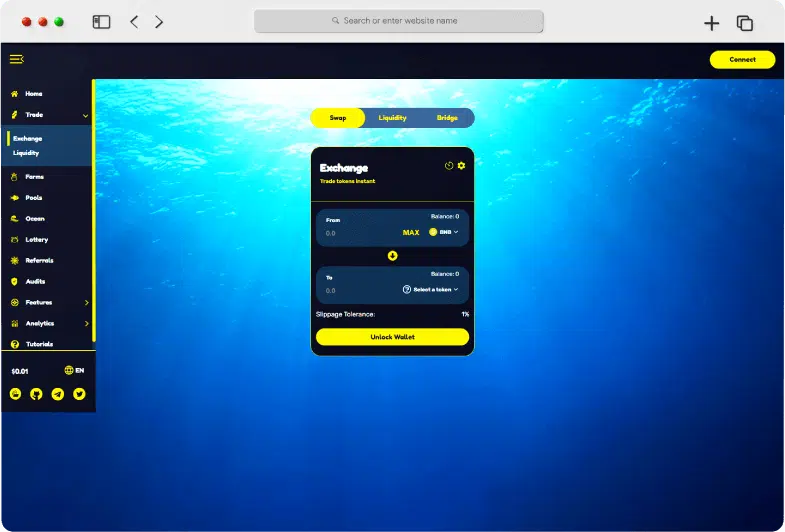785x532 pixels.
Task: Open recent transactions history icon
Action: (x=449, y=165)
